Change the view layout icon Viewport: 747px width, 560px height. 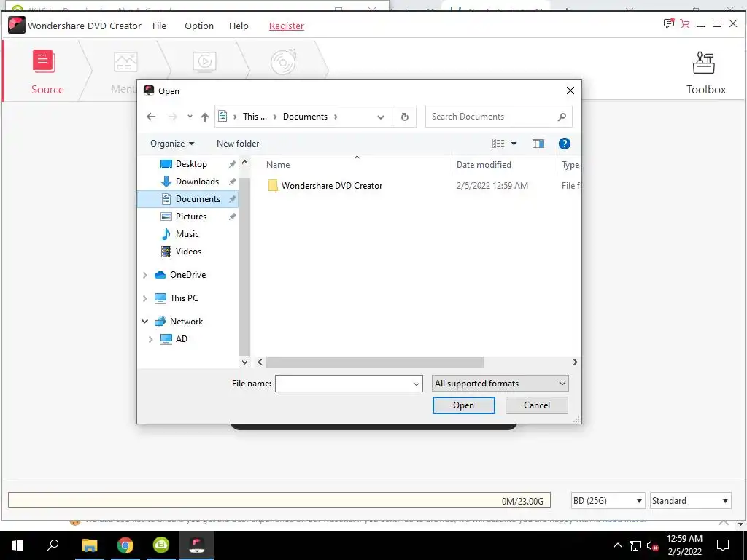(x=498, y=144)
